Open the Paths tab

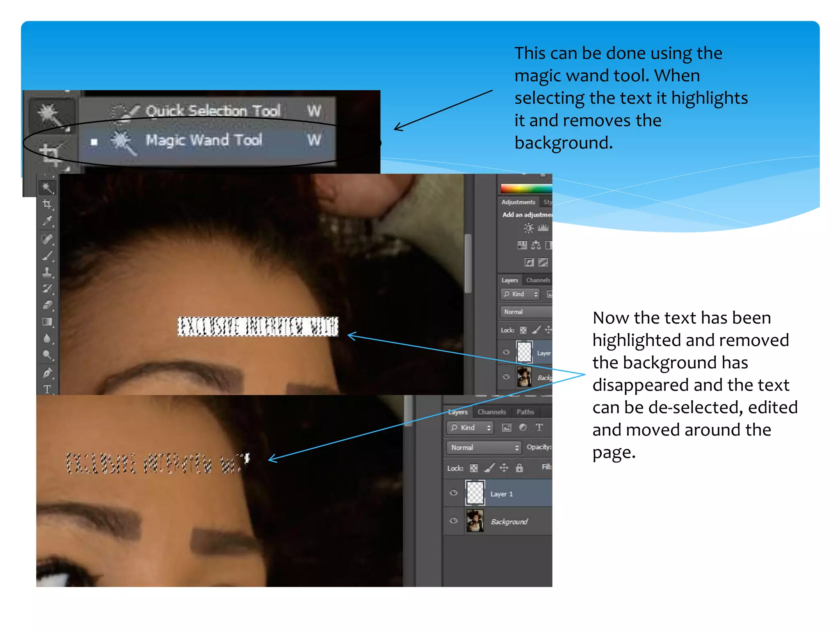click(525, 412)
